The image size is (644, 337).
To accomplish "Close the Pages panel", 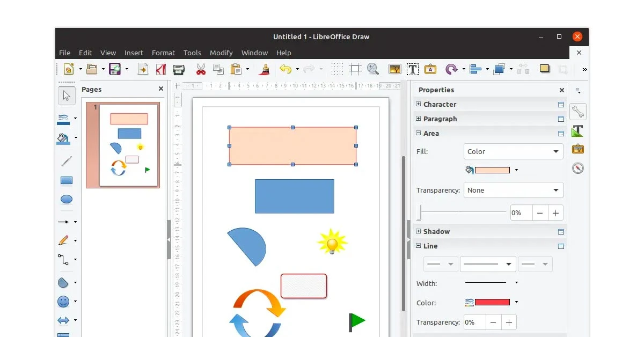I will click(160, 89).
